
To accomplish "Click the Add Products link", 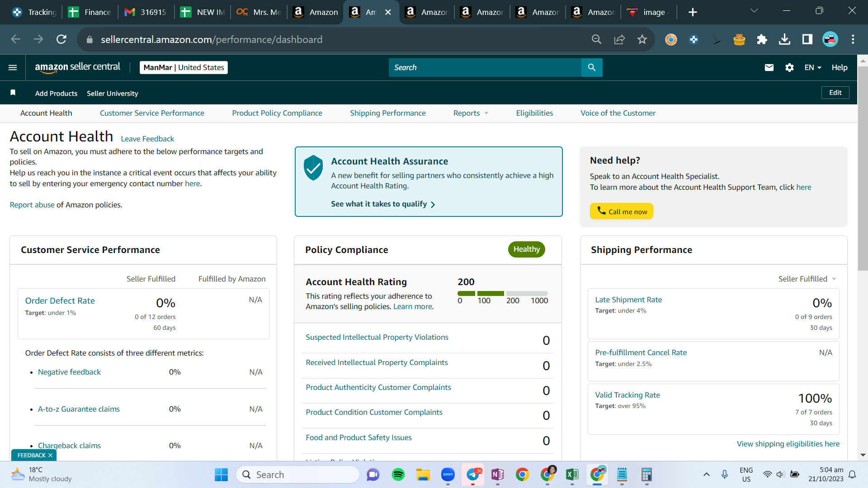I will [56, 93].
